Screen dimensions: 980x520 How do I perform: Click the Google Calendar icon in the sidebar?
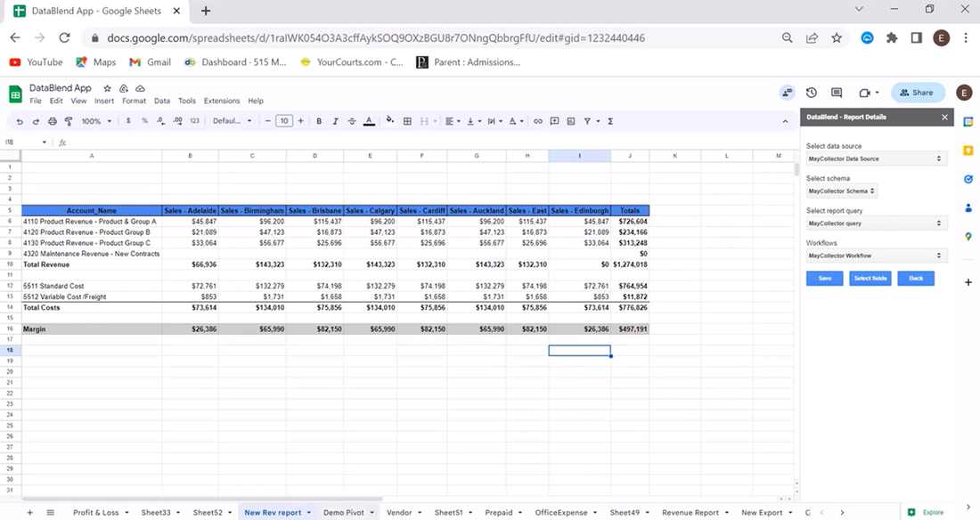(x=968, y=121)
